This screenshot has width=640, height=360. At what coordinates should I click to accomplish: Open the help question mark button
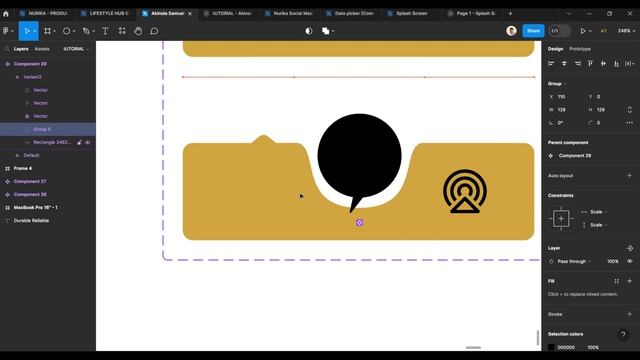click(623, 335)
